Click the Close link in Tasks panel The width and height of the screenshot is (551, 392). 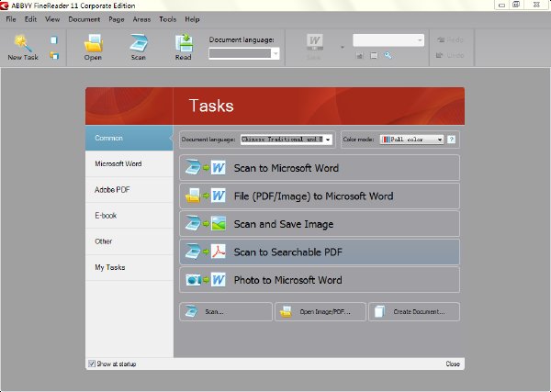coord(453,364)
